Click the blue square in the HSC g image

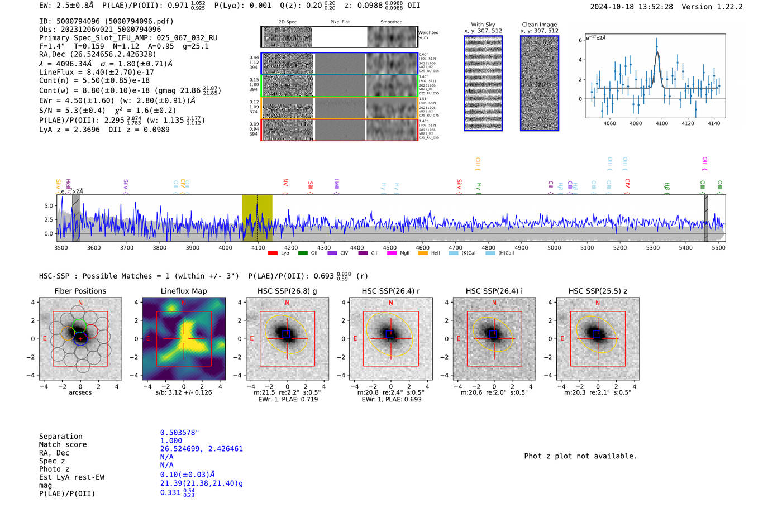(x=287, y=334)
